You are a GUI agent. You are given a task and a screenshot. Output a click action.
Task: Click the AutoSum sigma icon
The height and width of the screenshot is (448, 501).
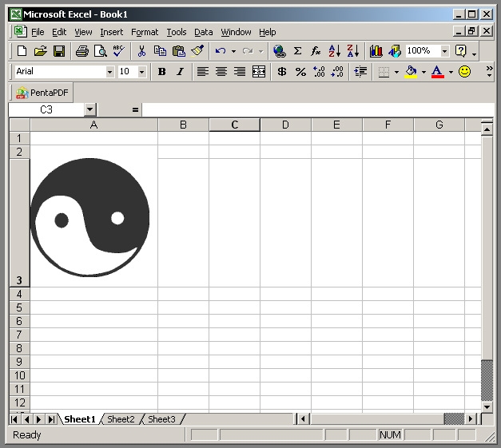click(297, 51)
